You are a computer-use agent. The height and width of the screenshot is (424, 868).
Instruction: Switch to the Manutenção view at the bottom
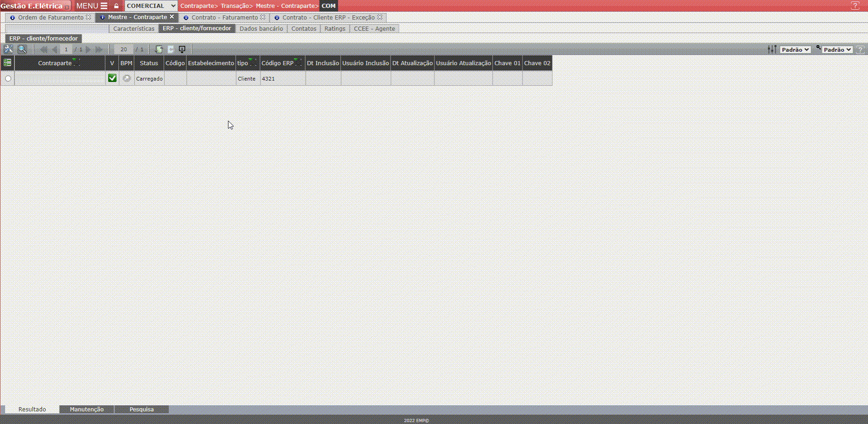[87, 410]
